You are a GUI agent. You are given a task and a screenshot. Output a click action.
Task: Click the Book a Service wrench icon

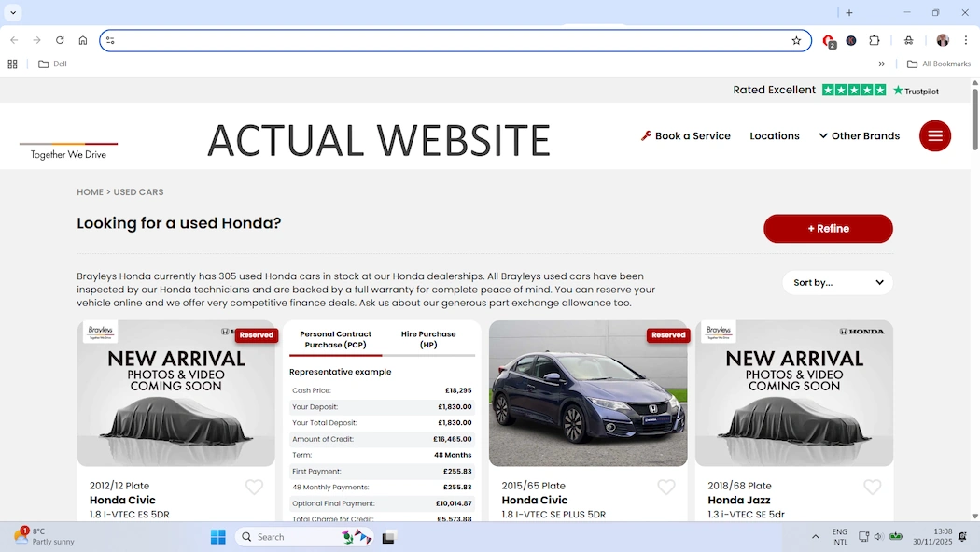(x=645, y=135)
